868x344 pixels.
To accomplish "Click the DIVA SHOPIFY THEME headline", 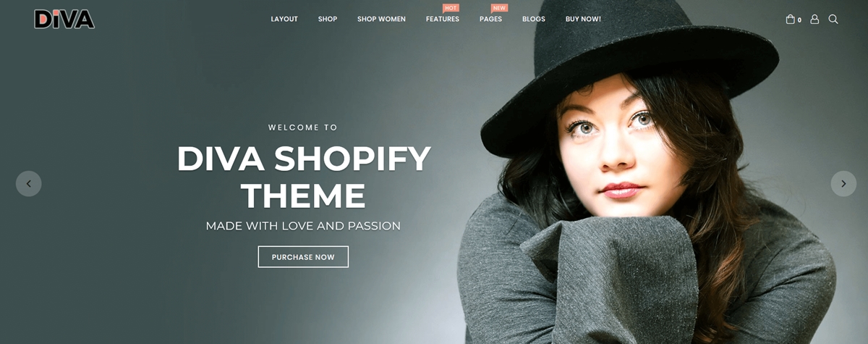I will tap(303, 177).
